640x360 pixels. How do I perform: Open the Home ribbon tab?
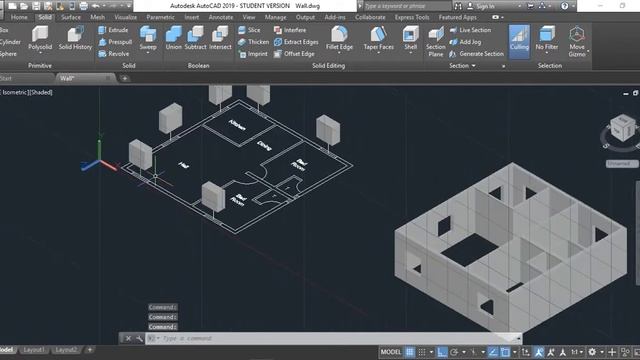point(19,17)
